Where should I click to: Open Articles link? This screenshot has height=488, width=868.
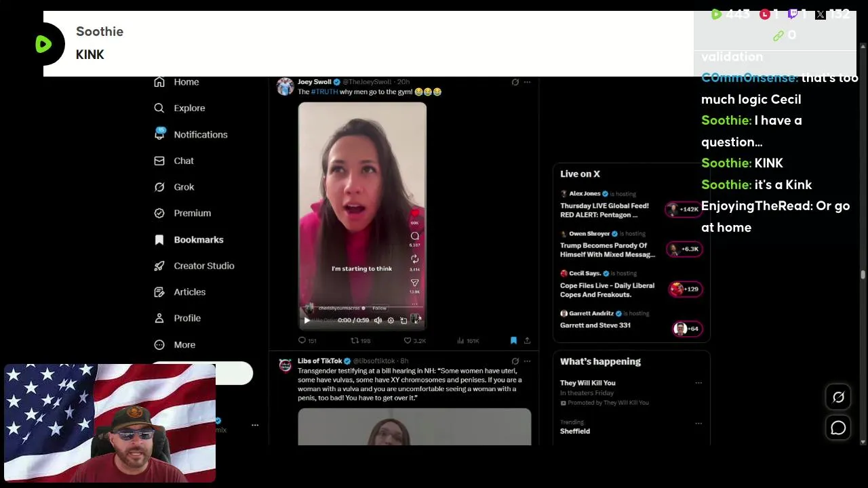click(x=190, y=292)
